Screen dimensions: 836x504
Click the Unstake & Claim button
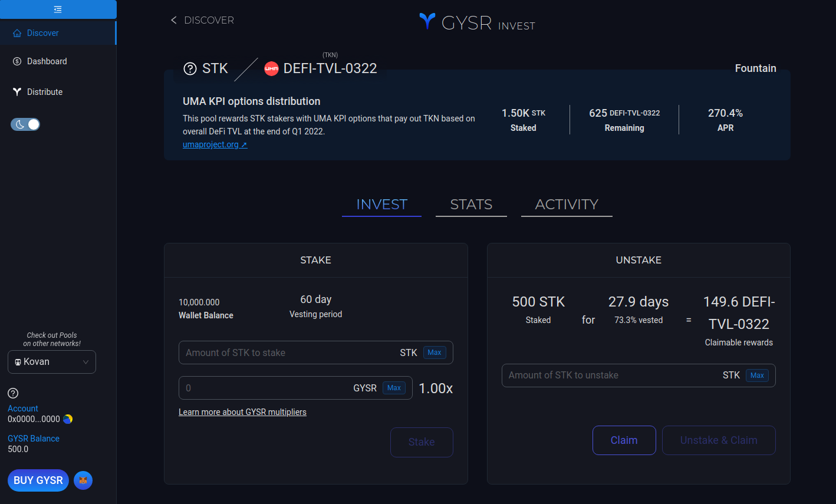click(719, 440)
